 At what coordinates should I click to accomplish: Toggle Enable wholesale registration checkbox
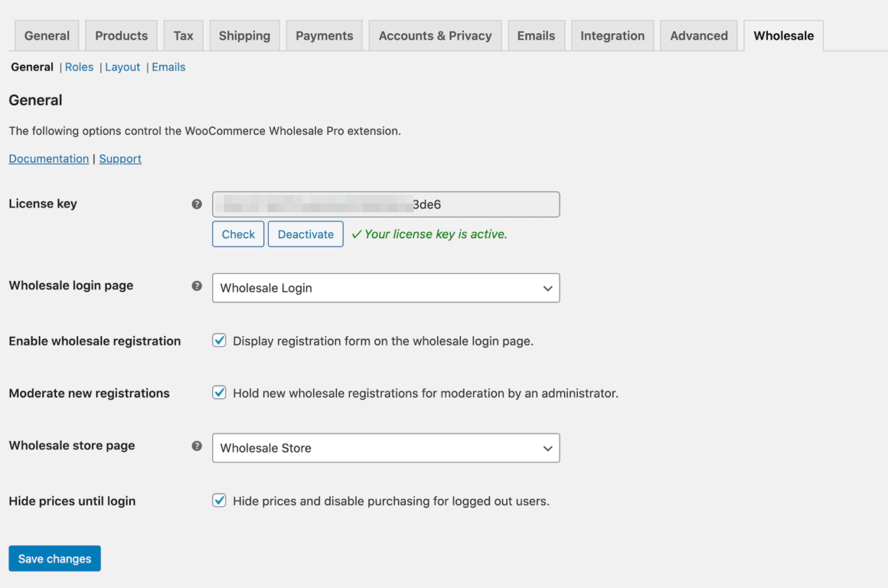click(220, 341)
